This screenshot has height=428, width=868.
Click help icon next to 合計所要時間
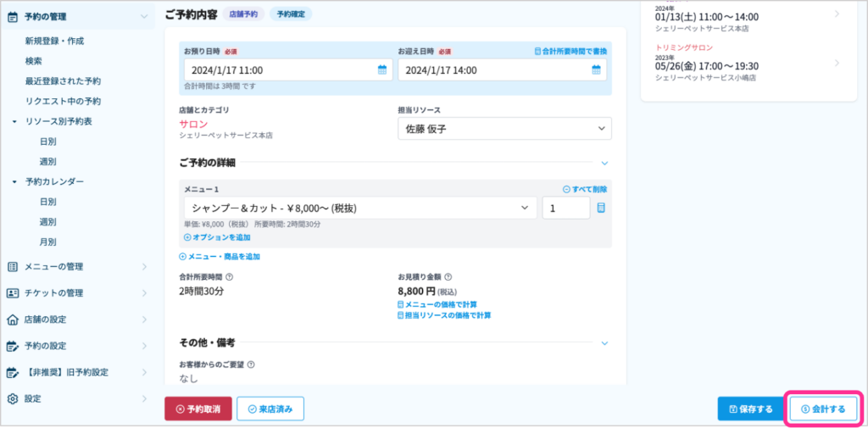pos(230,277)
